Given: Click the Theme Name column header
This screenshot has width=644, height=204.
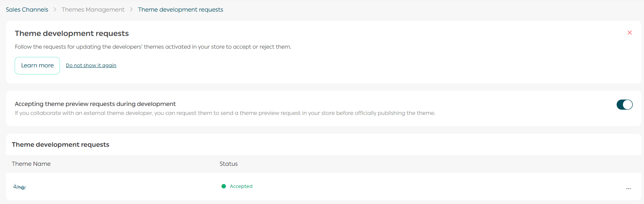Looking at the screenshot, I should tap(31, 164).
